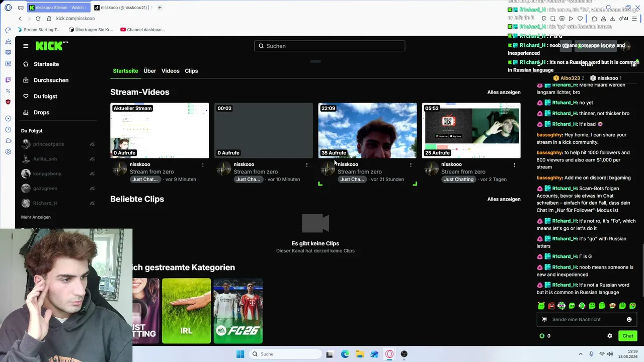
Task: Open the 05:52 video thumbnail
Action: tap(471, 131)
